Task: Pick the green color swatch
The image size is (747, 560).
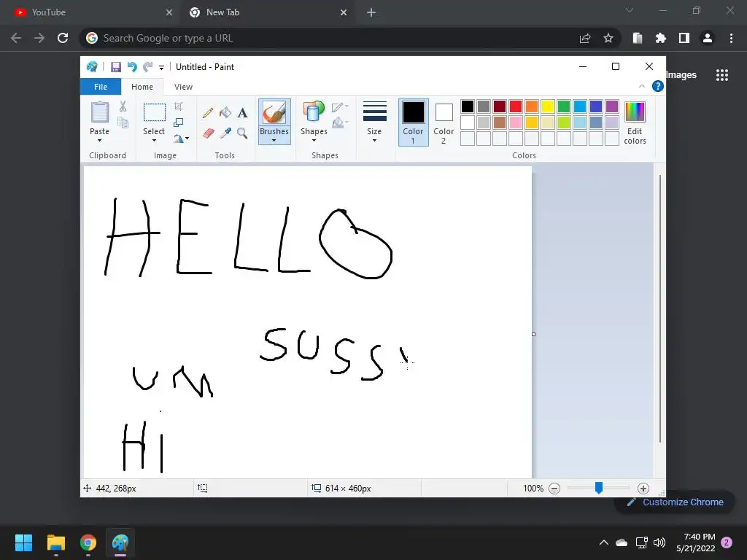Action: point(564,106)
